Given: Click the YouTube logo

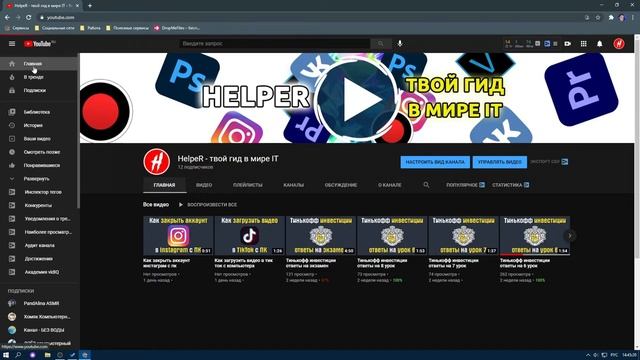Looking at the screenshot, I should 39,44.
